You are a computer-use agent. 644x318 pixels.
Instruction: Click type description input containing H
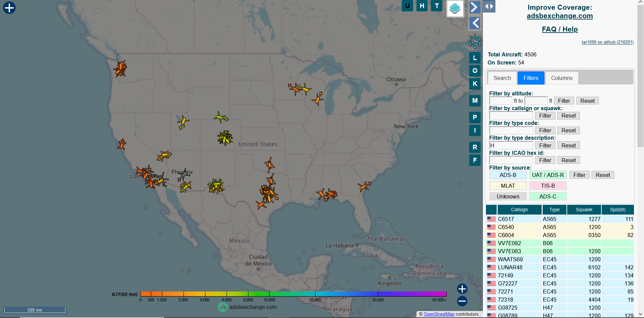click(511, 145)
